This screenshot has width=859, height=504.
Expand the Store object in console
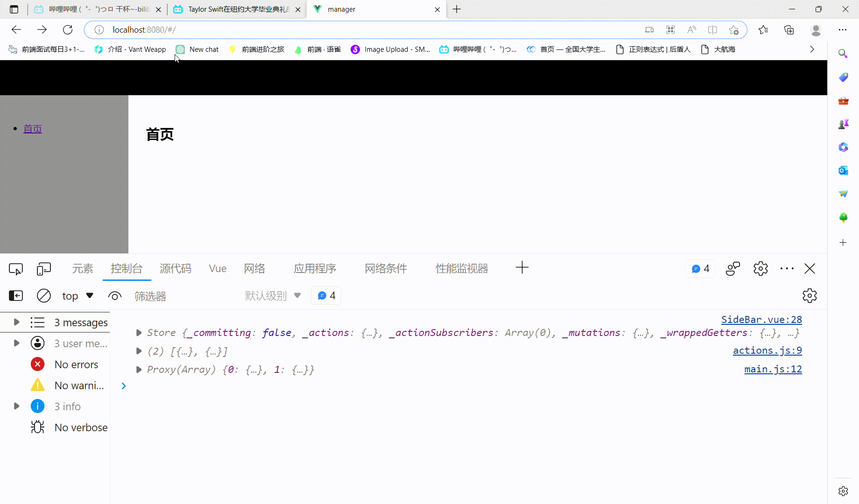(x=139, y=333)
